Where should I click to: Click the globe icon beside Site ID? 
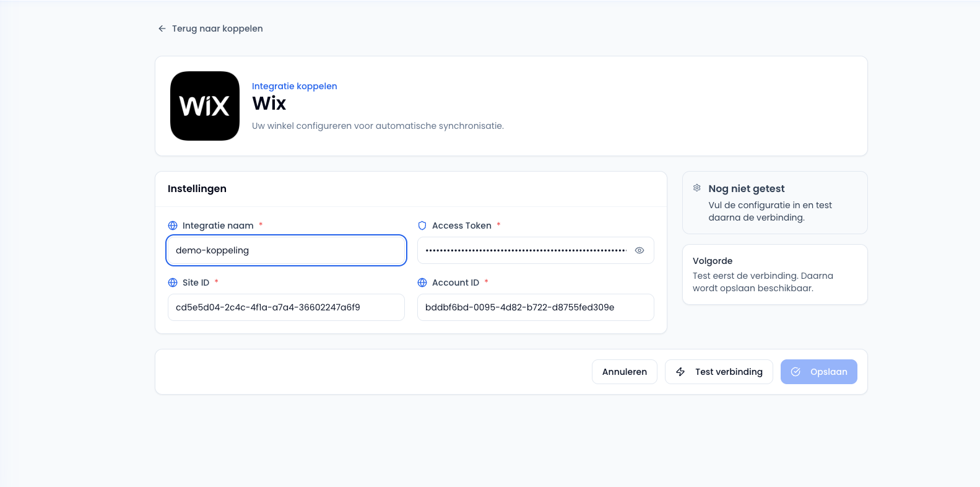(x=173, y=283)
